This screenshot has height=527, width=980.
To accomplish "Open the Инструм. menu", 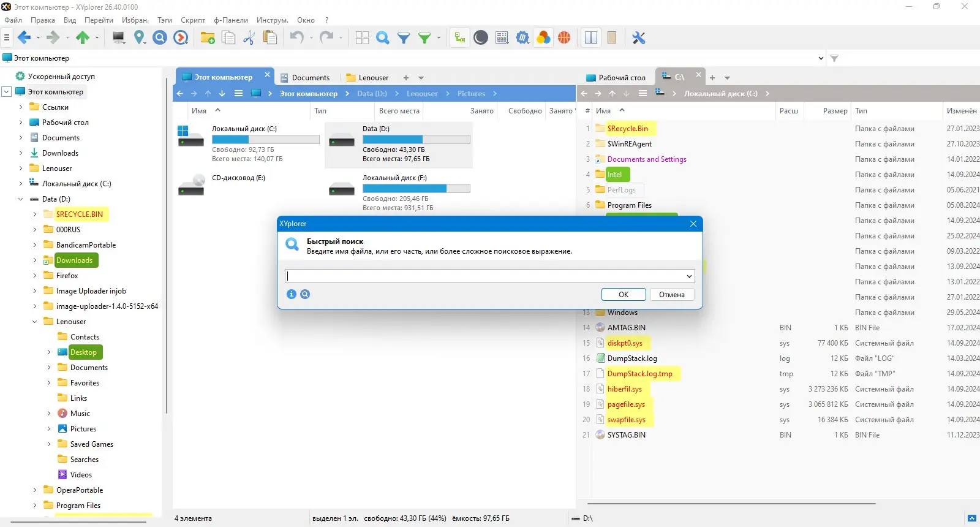I will click(x=273, y=20).
